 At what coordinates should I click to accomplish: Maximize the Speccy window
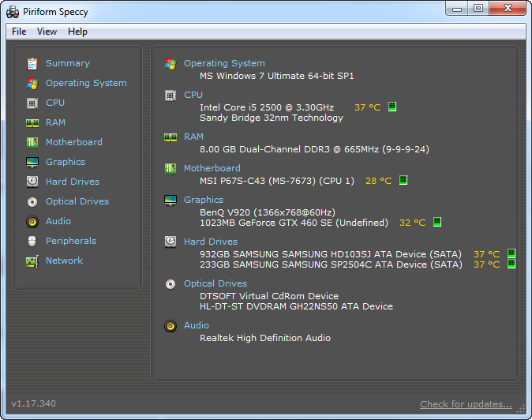[478, 8]
